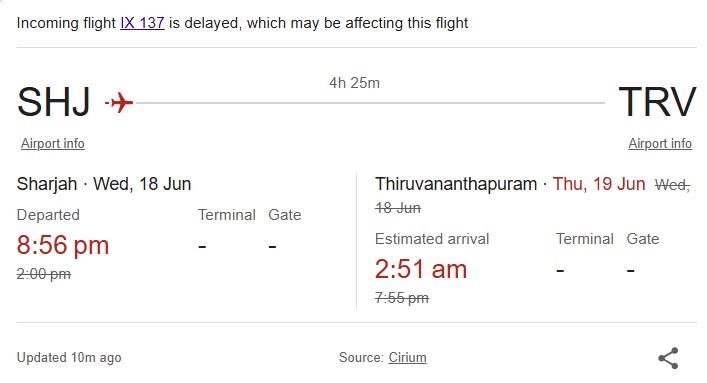The height and width of the screenshot is (383, 707).
Task: Click the Estimated arrival label
Action: [x=432, y=239]
